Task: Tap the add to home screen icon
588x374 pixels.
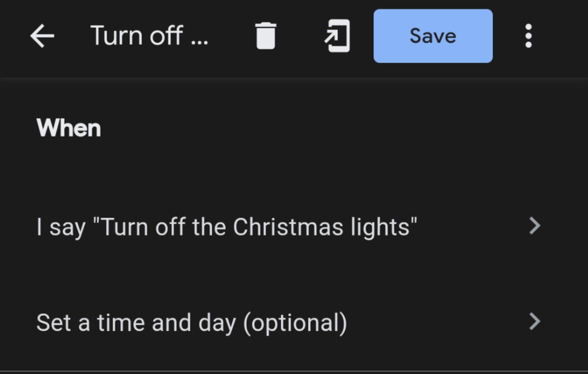Action: click(337, 36)
